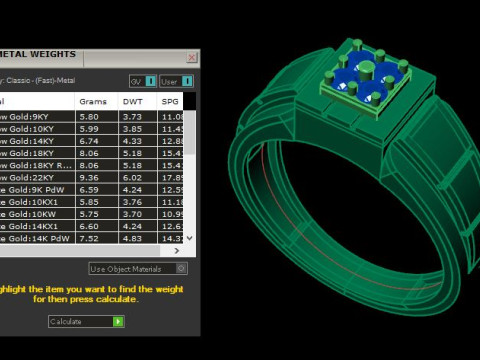Screen dimensions: 480x360
Task: Click the Classic - (Fast)-Metal label
Action: (41, 80)
